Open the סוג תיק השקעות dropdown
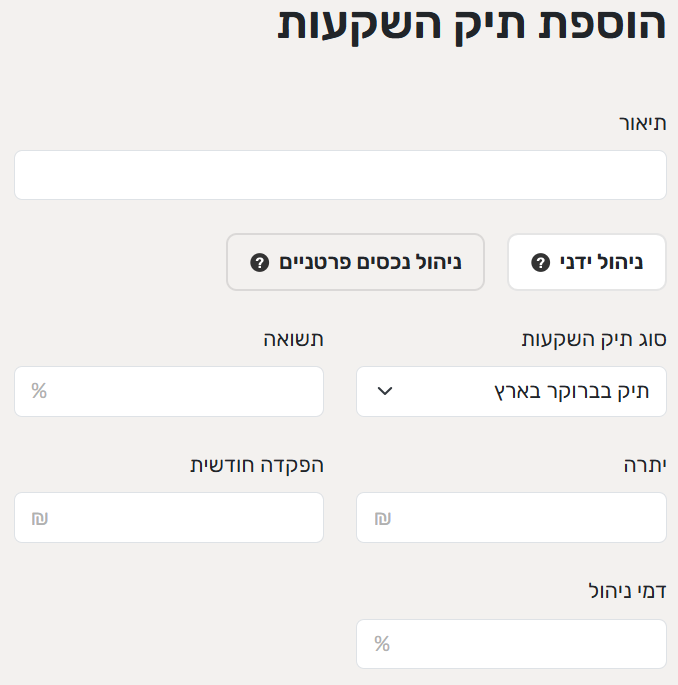Viewport: 678px width, 685px height. (x=511, y=391)
